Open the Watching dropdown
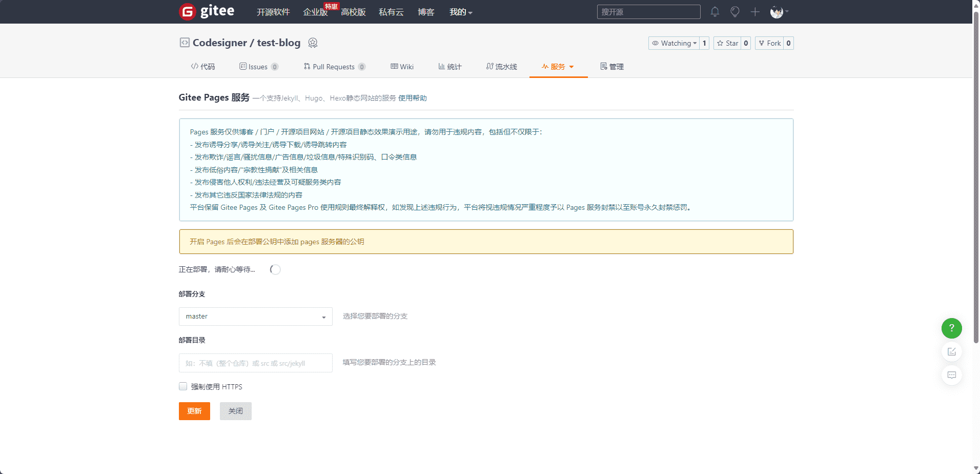The height and width of the screenshot is (474, 980). coord(674,43)
